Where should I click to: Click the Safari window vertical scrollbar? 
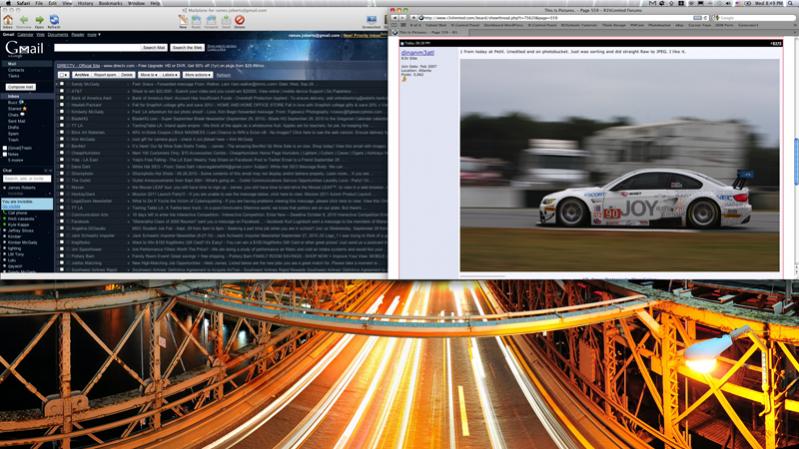pos(795,150)
